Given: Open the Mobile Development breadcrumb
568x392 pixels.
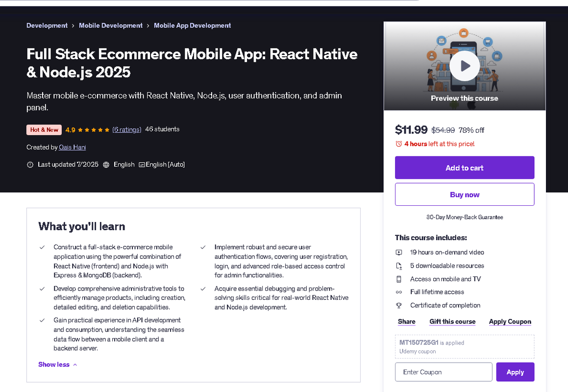Looking at the screenshot, I should [x=110, y=25].
